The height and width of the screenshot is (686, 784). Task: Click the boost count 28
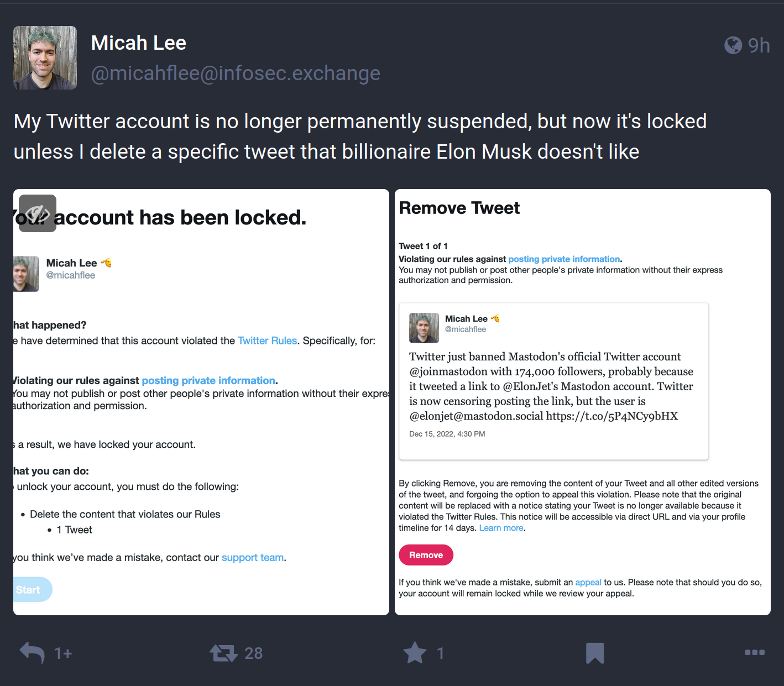point(254,653)
